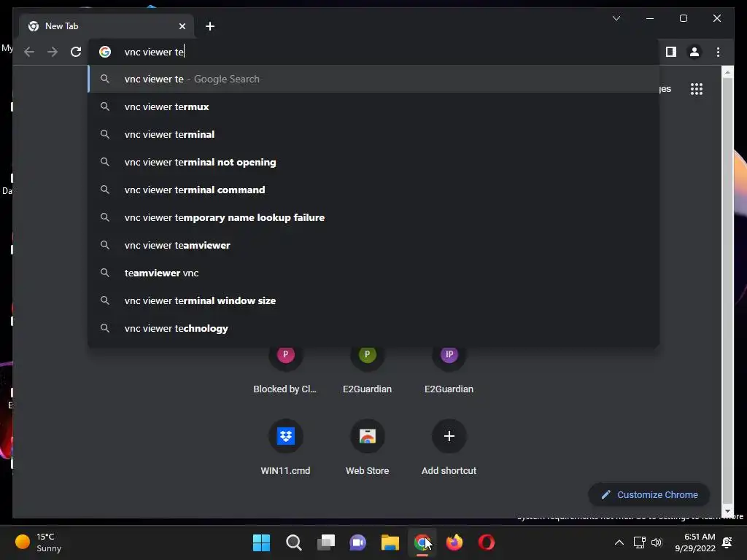Image resolution: width=747 pixels, height=560 pixels.
Task: Click the Chrome forward arrow
Action: click(53, 52)
